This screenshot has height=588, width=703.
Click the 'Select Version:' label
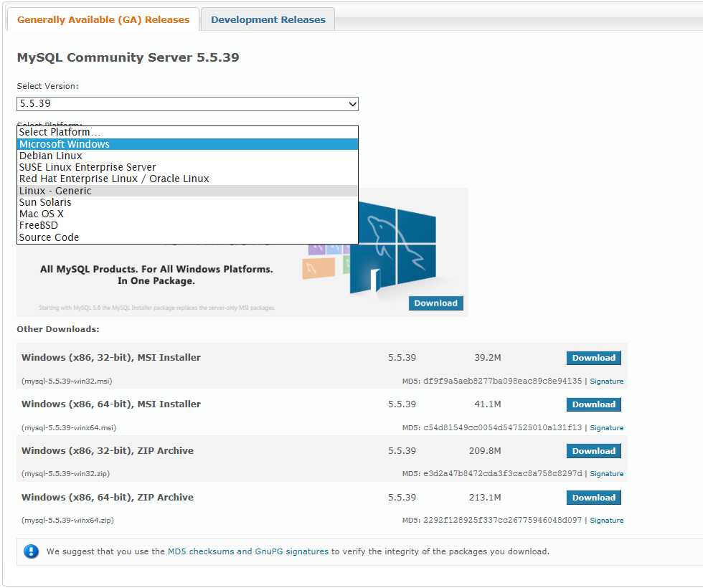(47, 86)
